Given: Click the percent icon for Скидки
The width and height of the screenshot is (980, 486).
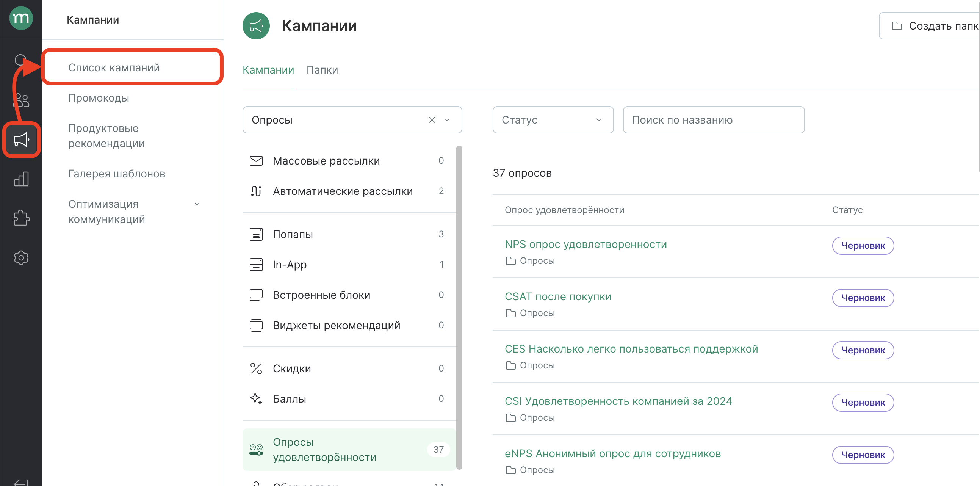Looking at the screenshot, I should (256, 368).
